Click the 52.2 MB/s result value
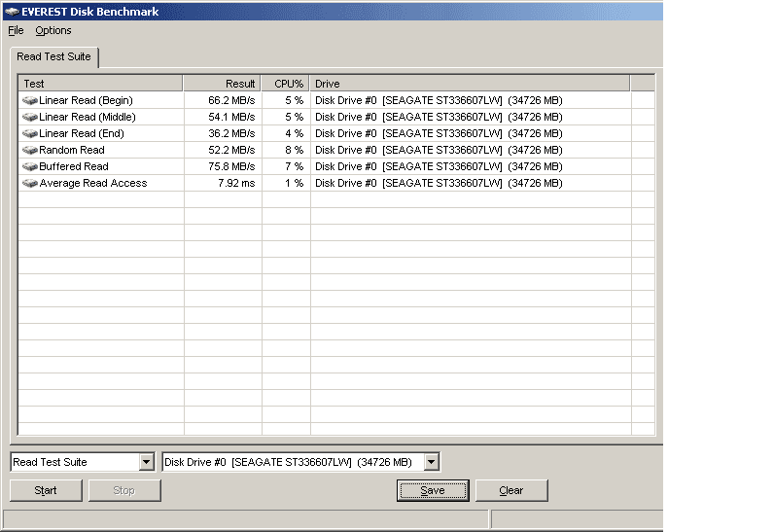The height and width of the screenshot is (532, 774). click(231, 150)
